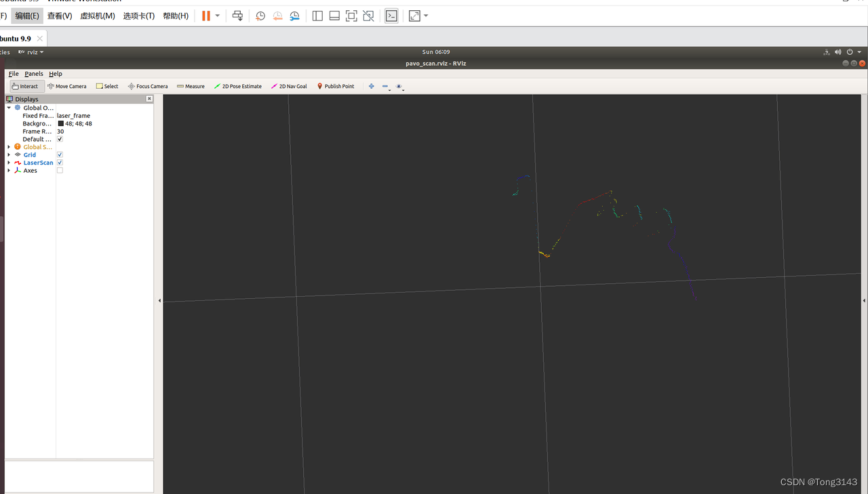Open VMware 帮助(H) menu
This screenshot has height=494, width=868.
[176, 16]
